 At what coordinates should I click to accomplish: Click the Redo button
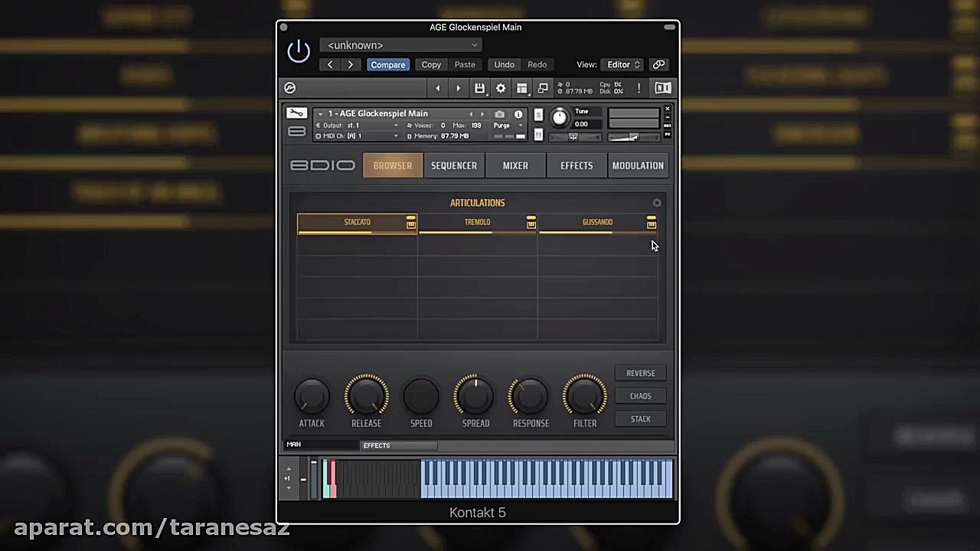pyautogui.click(x=537, y=65)
